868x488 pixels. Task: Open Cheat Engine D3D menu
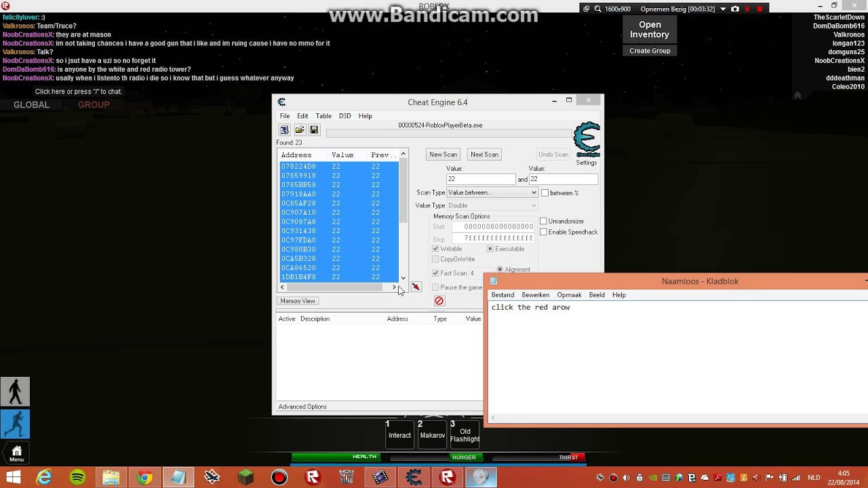point(344,116)
